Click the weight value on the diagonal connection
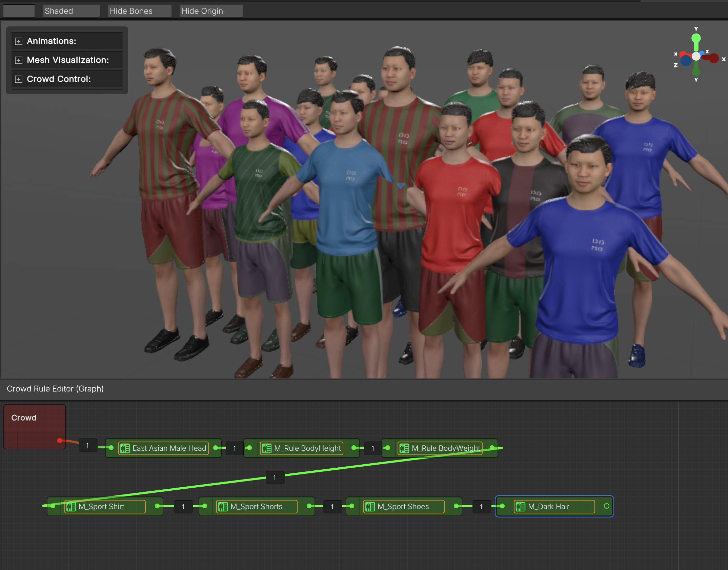 (x=275, y=477)
